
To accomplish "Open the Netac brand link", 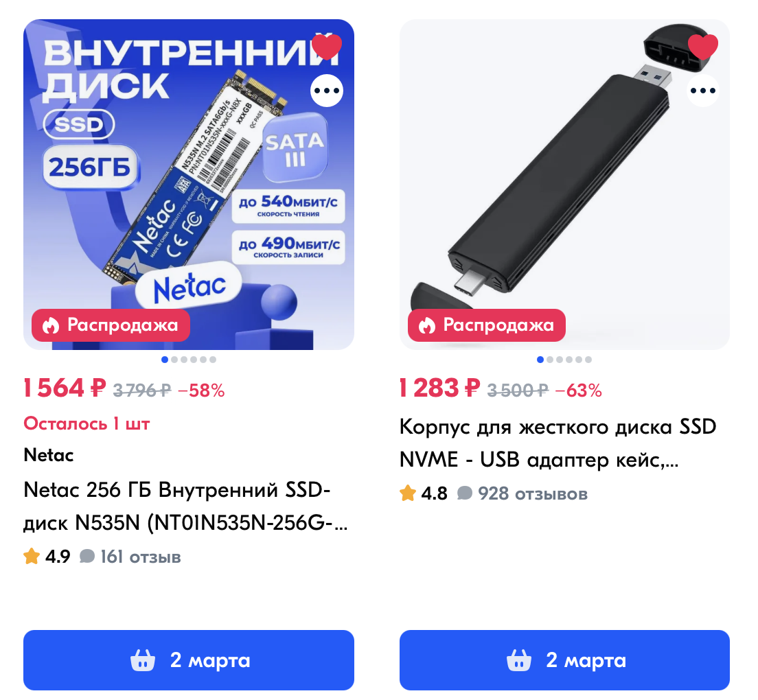I will point(48,455).
